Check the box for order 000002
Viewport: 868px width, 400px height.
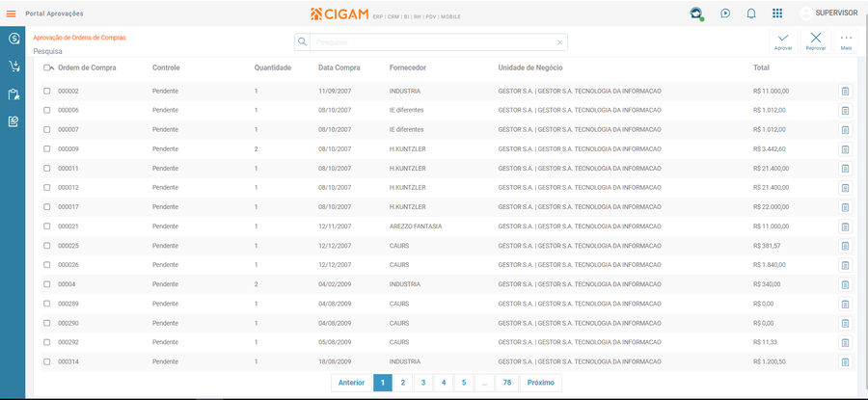(x=47, y=91)
